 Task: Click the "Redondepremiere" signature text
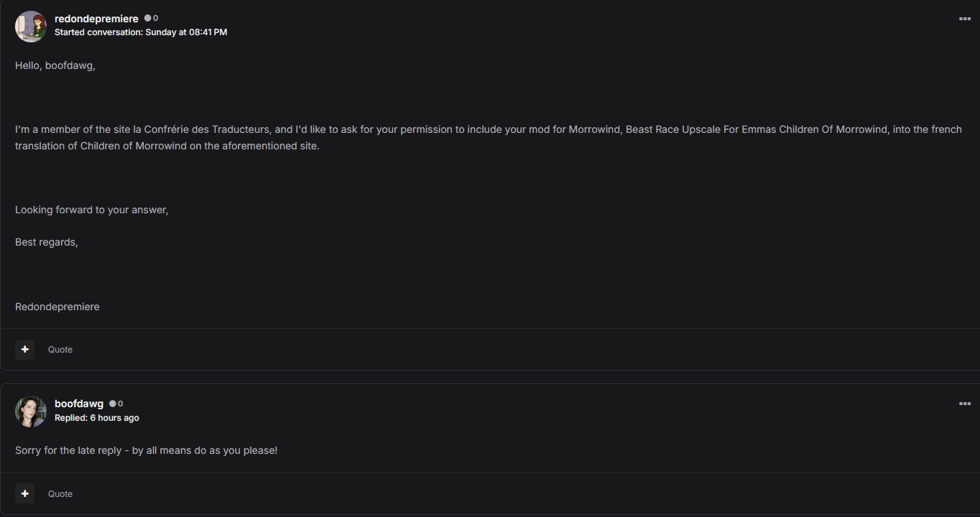coord(57,307)
